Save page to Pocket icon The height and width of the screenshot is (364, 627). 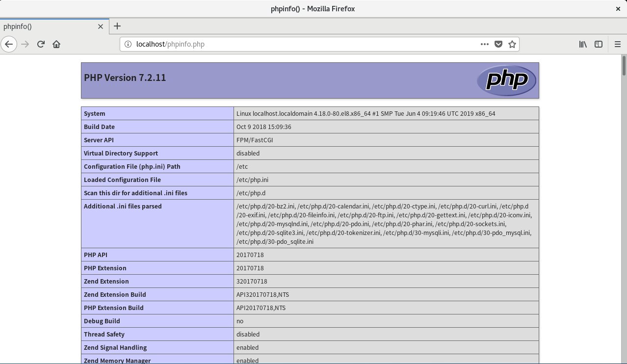(x=498, y=44)
